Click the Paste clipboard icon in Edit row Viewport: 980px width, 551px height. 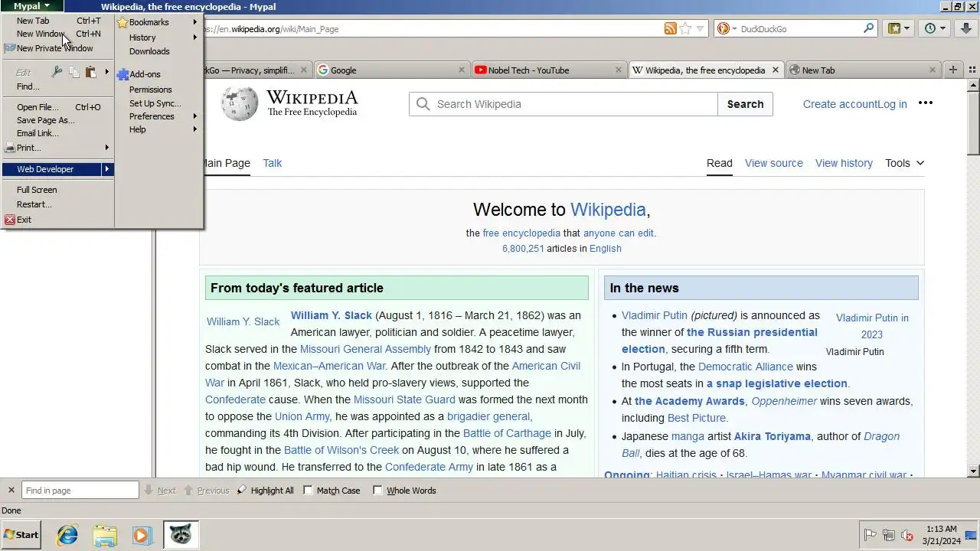(90, 72)
